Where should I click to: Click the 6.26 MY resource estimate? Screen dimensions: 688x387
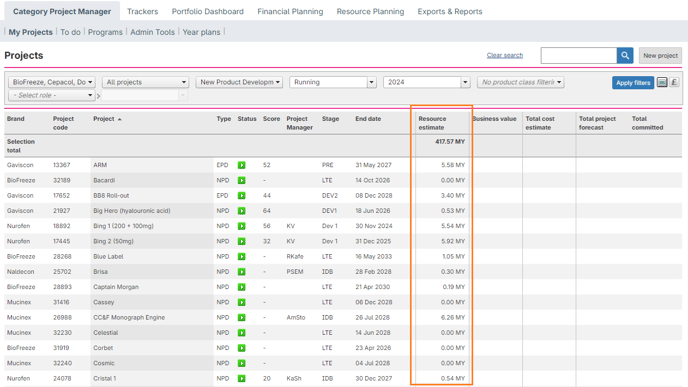[x=453, y=318]
